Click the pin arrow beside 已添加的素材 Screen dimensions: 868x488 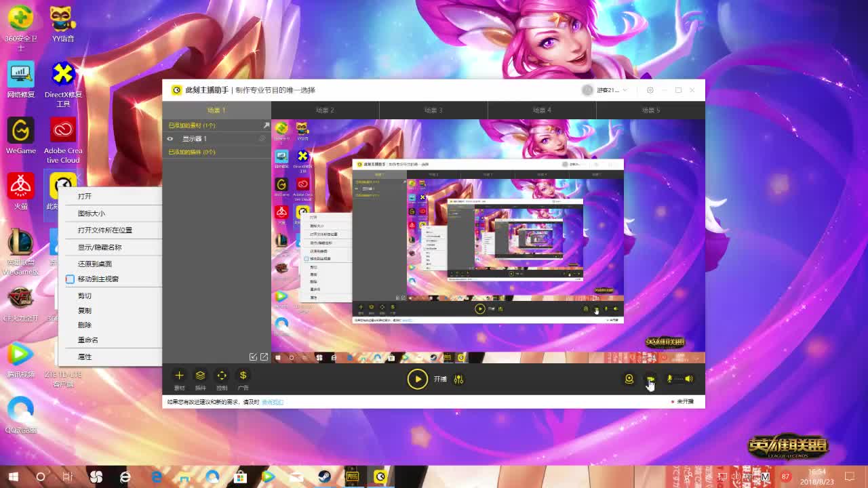pos(266,125)
